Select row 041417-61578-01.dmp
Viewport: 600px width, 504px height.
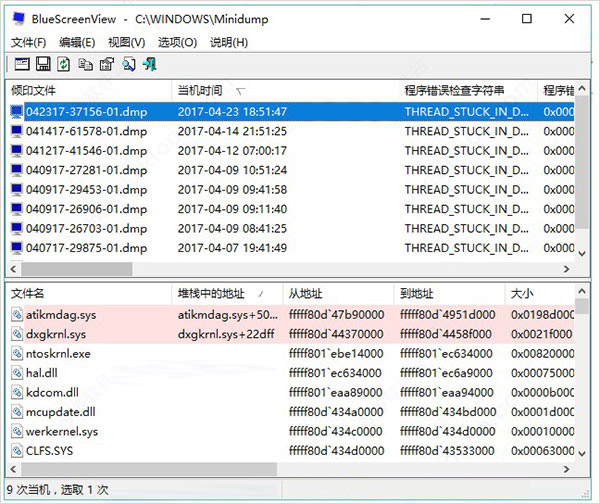290,131
